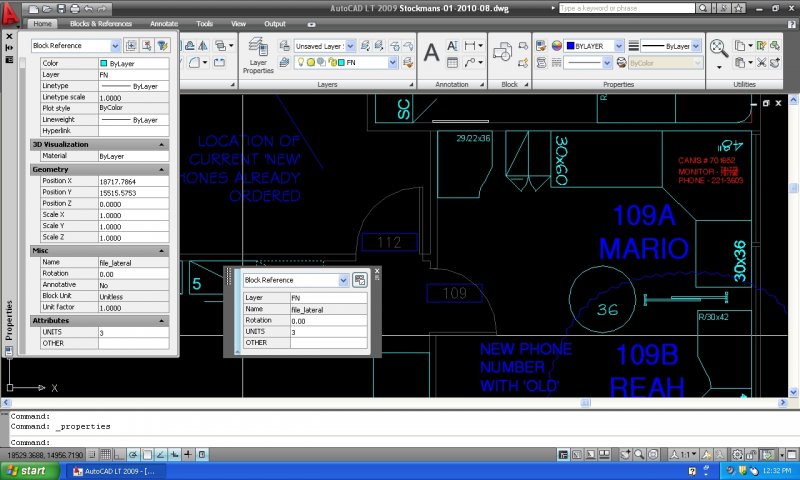Open the Block Reference dropdown in Quick Properties

(343, 280)
